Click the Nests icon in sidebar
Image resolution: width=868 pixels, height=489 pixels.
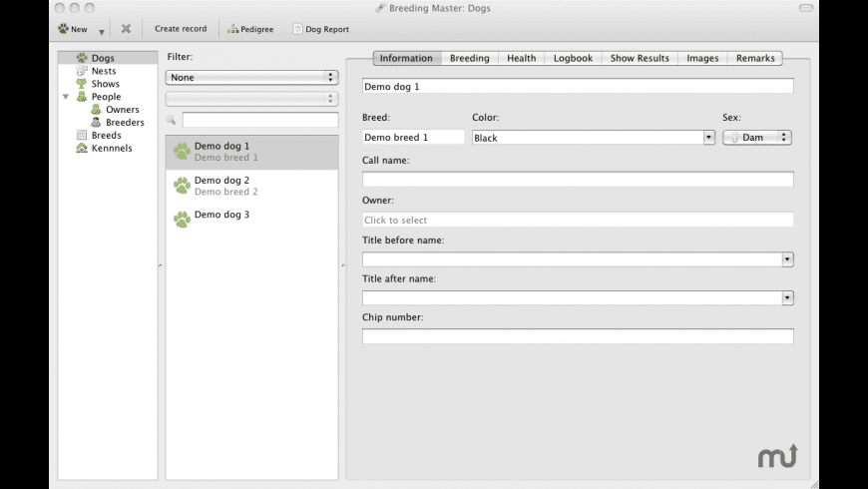[82, 71]
